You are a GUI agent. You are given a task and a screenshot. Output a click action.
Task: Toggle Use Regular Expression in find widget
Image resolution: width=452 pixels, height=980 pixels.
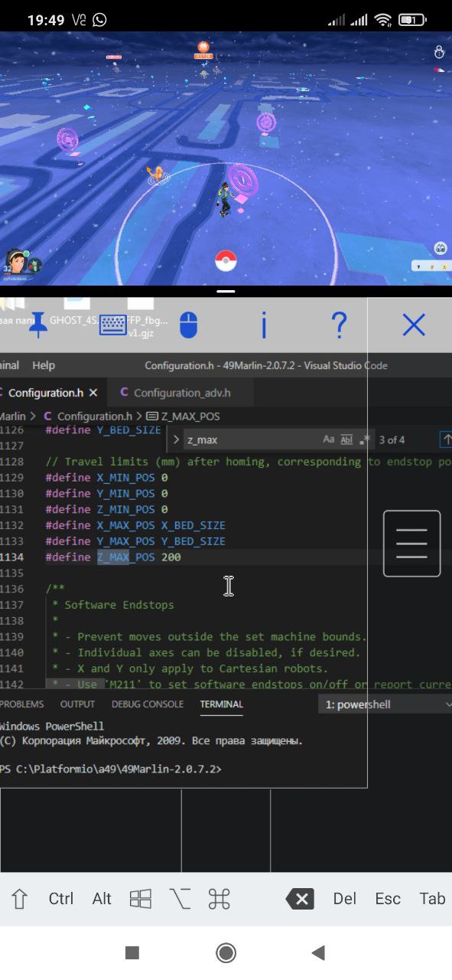(364, 439)
